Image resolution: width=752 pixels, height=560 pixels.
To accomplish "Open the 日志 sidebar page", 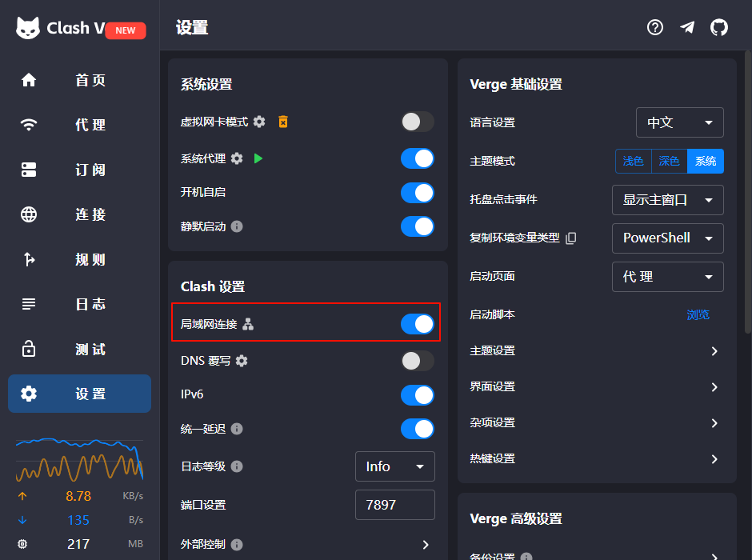I will click(x=80, y=304).
